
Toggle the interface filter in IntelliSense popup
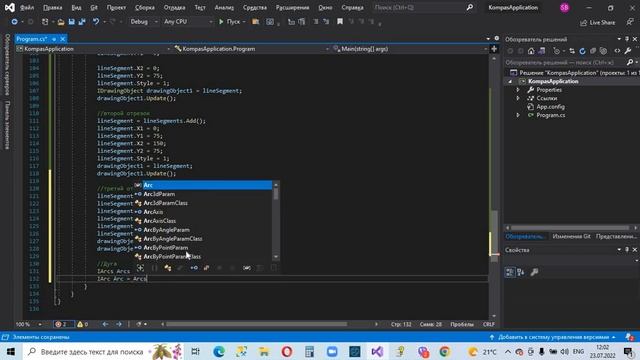pyautogui.click(x=194, y=268)
